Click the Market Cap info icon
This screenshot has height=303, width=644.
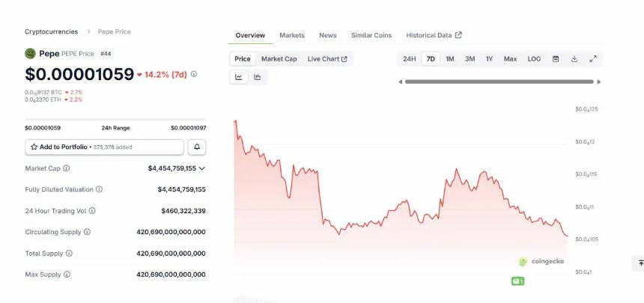point(66,168)
